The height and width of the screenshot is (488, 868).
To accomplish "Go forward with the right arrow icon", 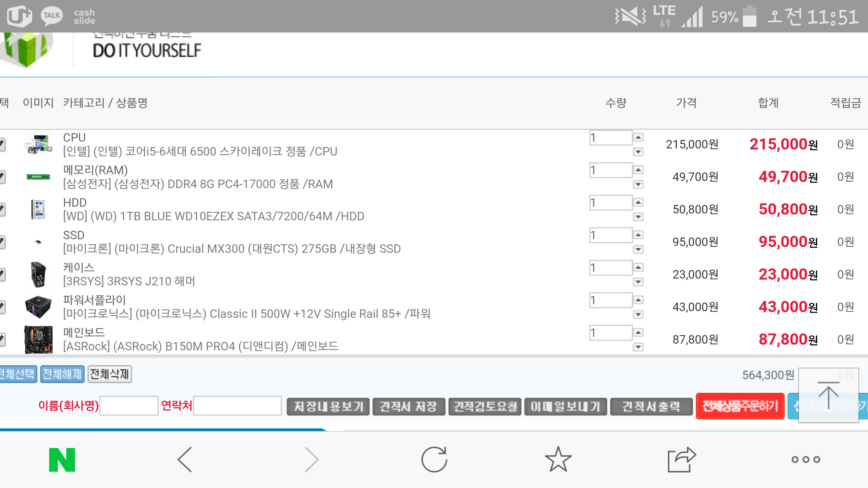I will click(311, 460).
